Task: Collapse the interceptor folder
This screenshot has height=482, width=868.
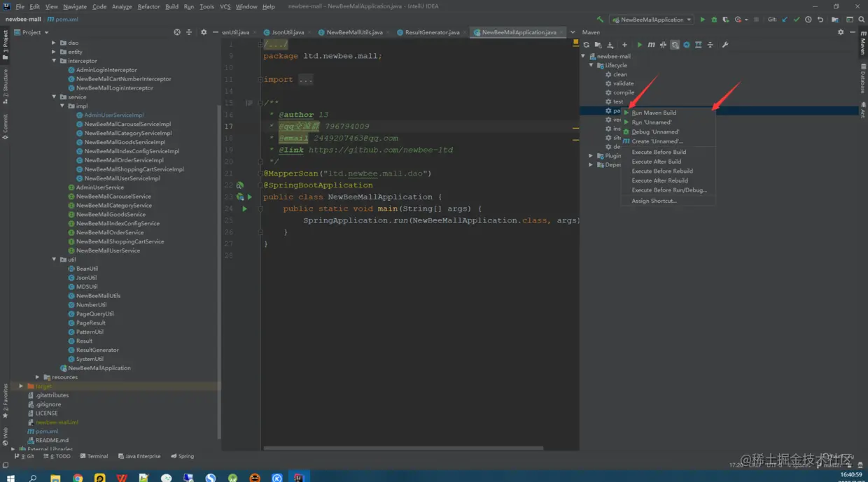Action: click(x=54, y=61)
